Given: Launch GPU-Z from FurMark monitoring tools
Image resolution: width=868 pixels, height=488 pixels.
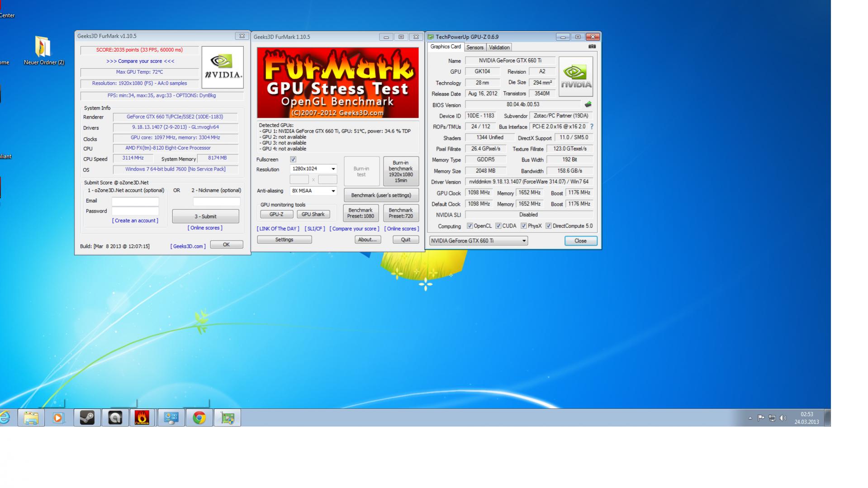Looking at the screenshot, I should [276, 214].
